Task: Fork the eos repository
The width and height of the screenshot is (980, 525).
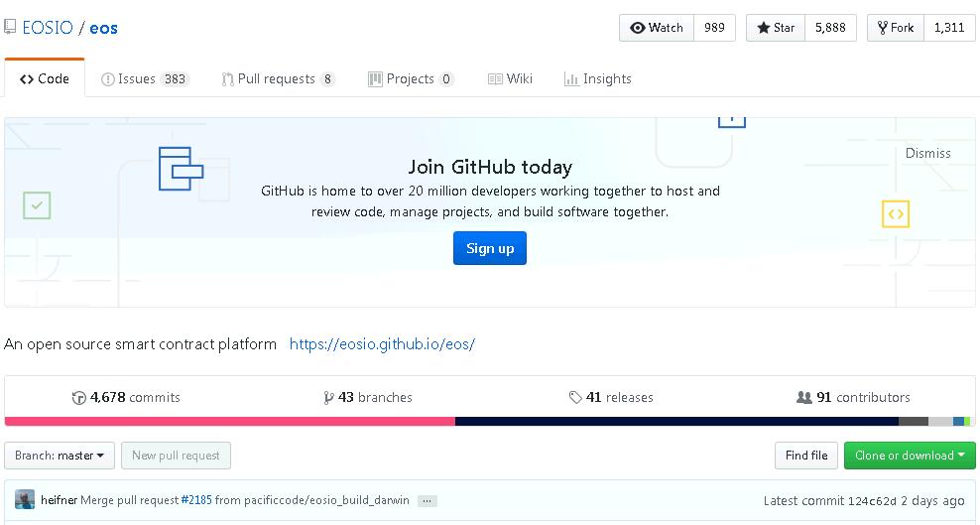Action: 895,28
